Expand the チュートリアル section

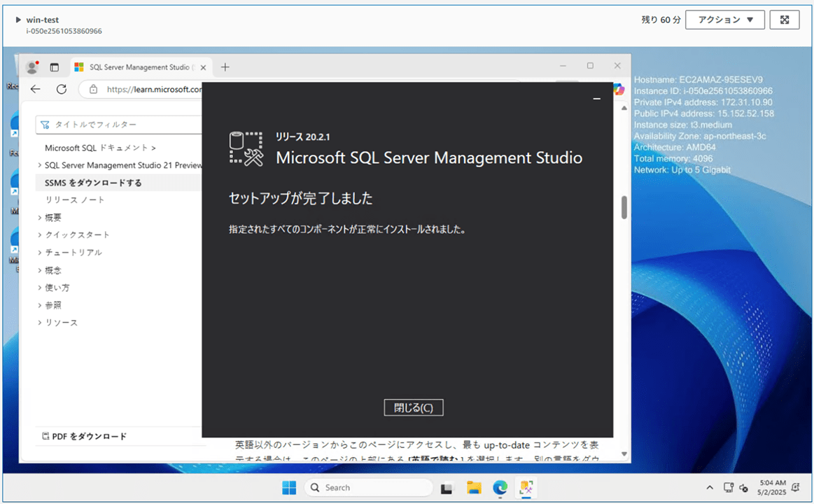(39, 252)
